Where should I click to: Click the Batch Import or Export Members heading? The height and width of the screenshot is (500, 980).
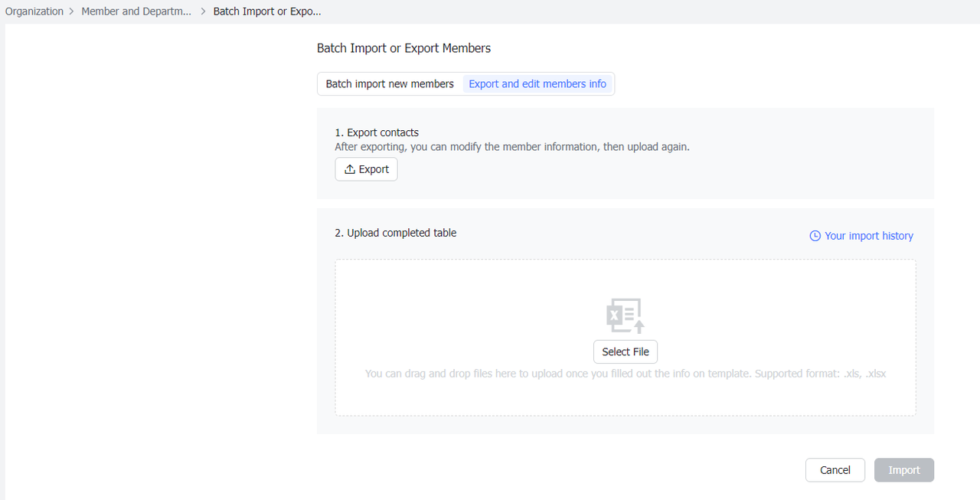coord(403,48)
